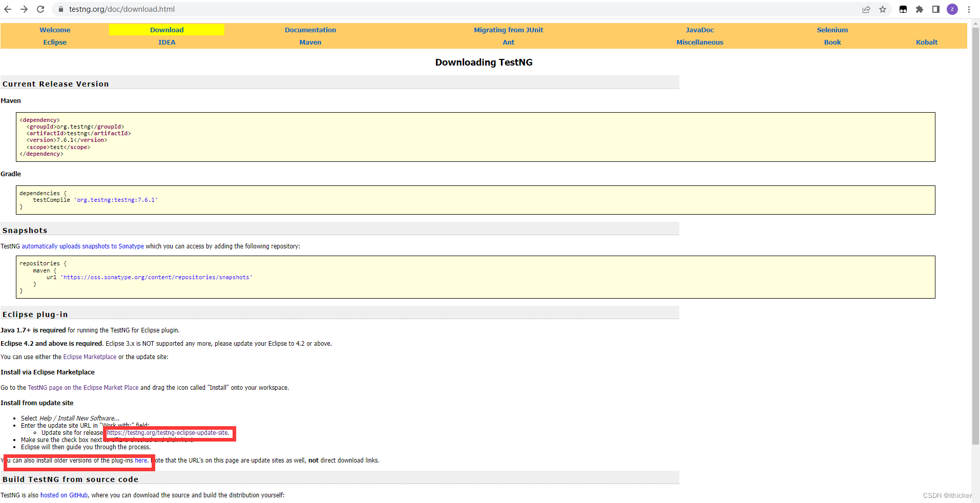The width and height of the screenshot is (980, 503).
Task: Select the highlighted Download tab
Action: tap(166, 30)
